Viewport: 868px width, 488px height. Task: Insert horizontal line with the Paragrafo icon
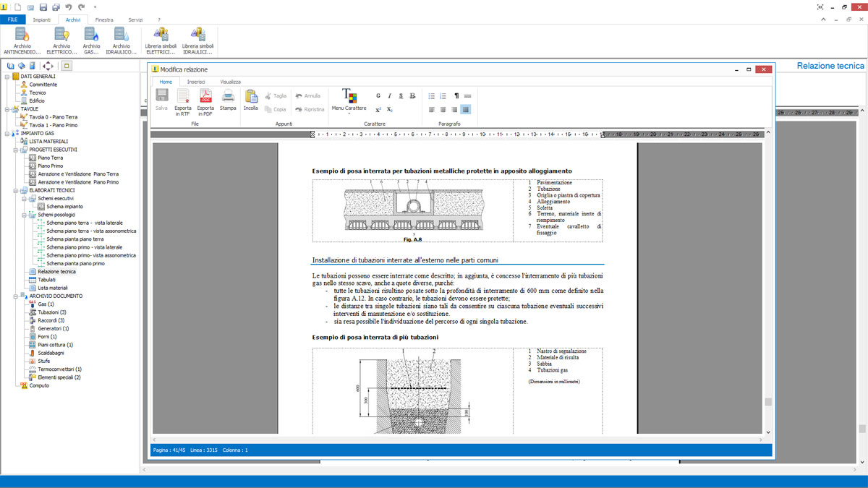467,95
